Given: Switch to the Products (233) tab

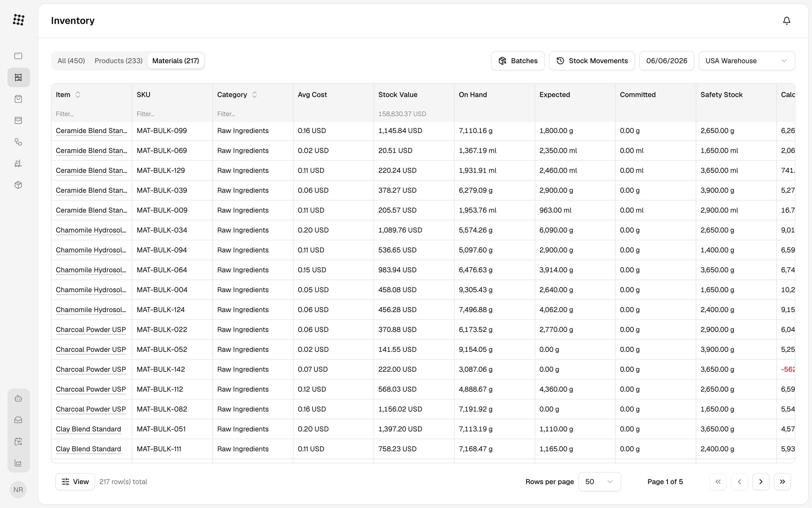Looking at the screenshot, I should [118, 61].
